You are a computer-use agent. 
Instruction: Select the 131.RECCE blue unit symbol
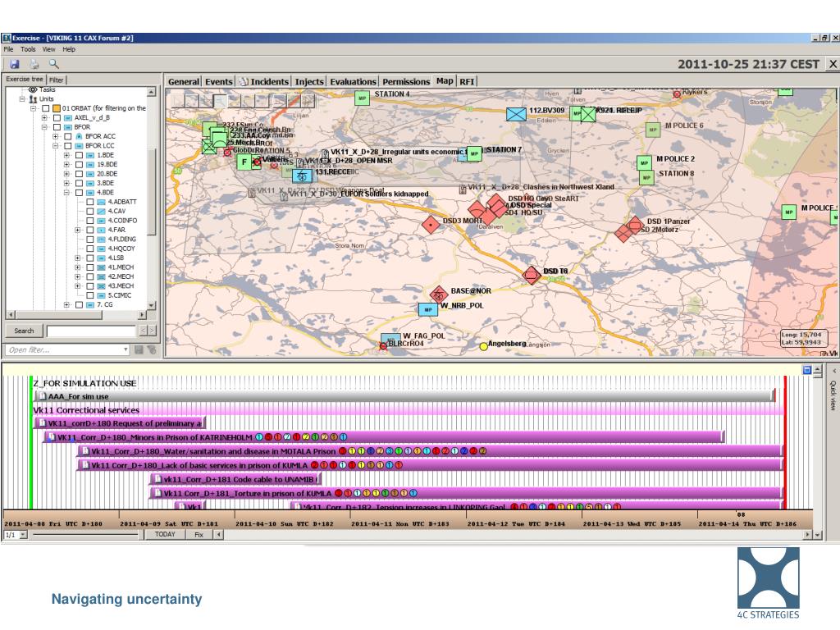coord(302,176)
